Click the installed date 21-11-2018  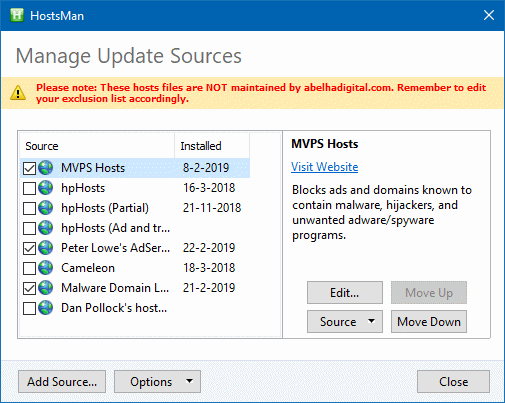(212, 208)
